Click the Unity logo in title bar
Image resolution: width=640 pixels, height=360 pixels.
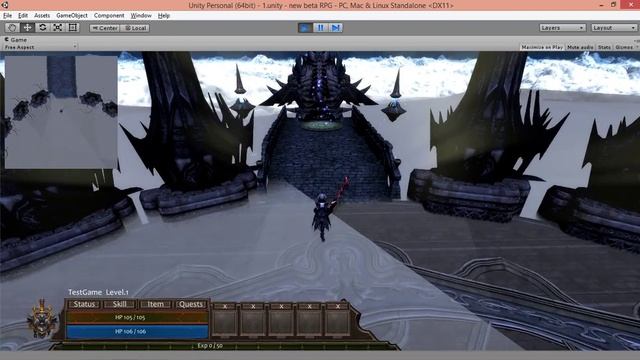(x=4, y=5)
